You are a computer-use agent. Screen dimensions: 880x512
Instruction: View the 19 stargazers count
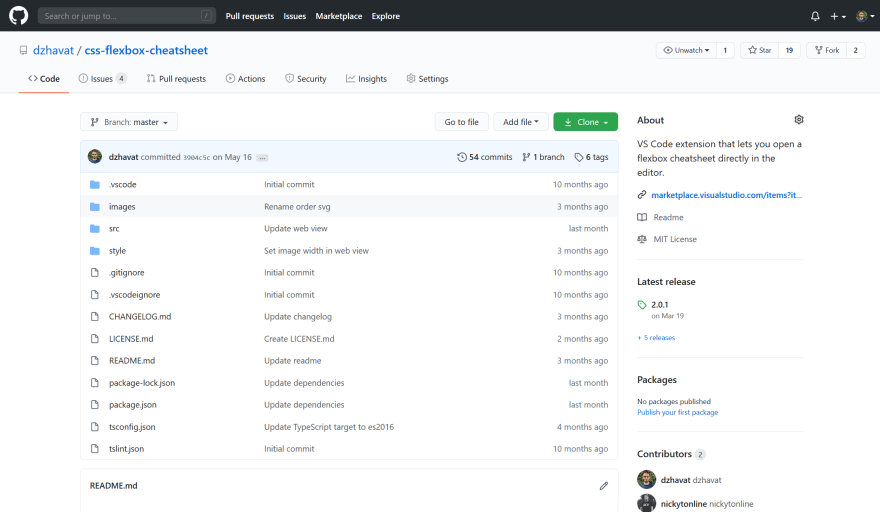point(789,50)
